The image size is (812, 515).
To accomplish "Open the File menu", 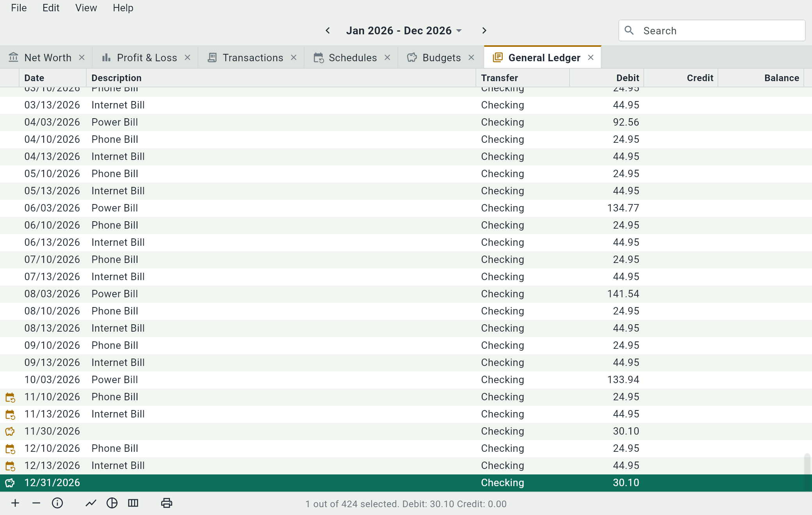I will (x=19, y=8).
